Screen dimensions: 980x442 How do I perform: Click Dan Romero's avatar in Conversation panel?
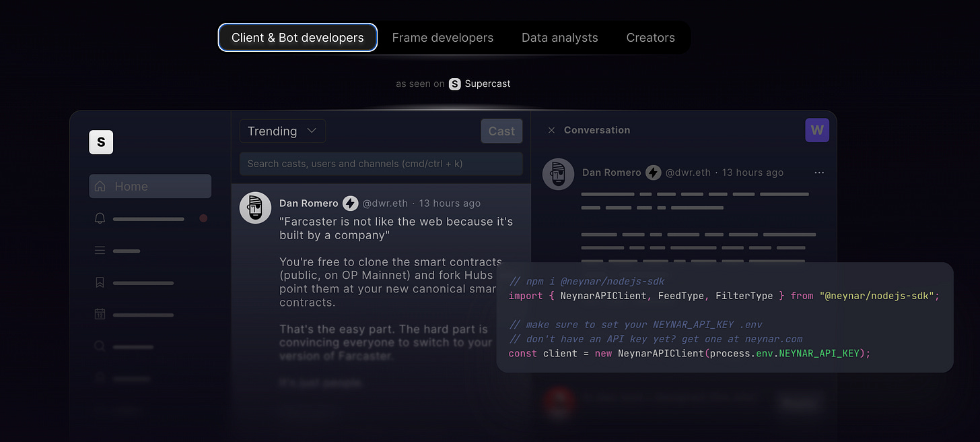click(x=559, y=175)
